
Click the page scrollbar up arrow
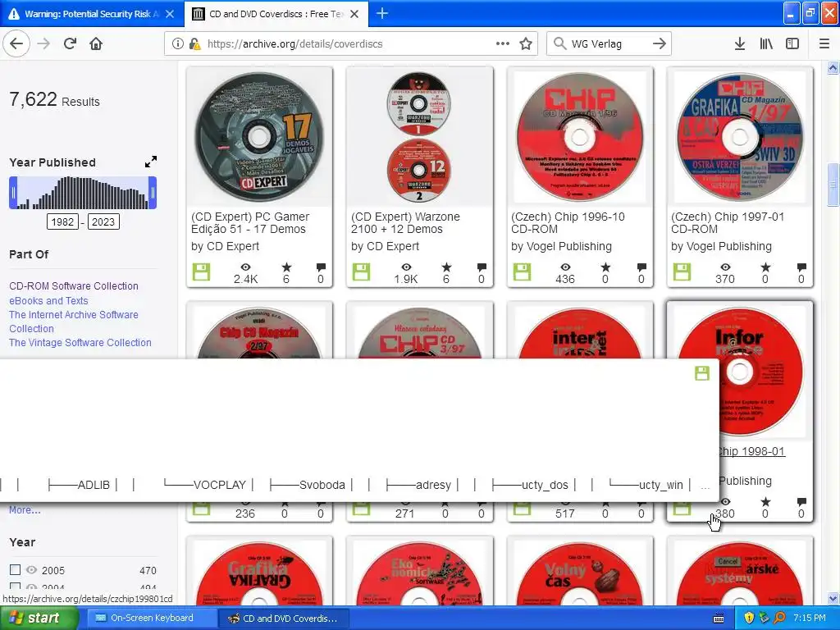tap(833, 68)
